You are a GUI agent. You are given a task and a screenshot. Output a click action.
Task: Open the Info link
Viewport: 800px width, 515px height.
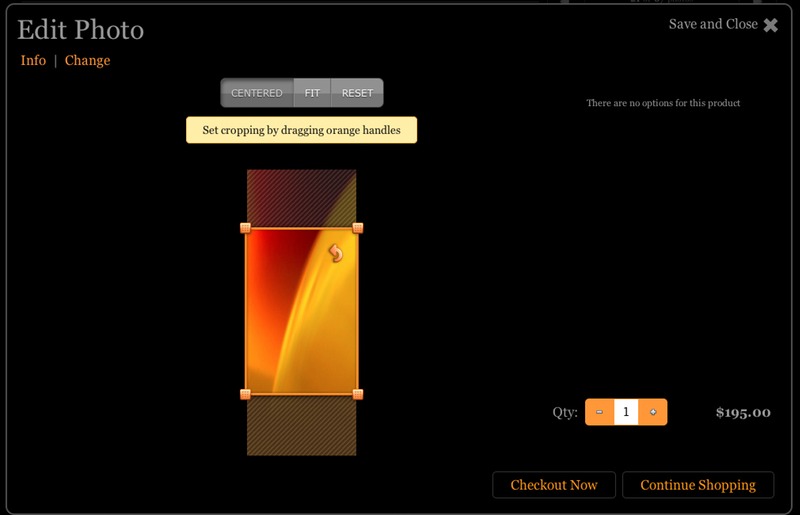[x=33, y=60]
